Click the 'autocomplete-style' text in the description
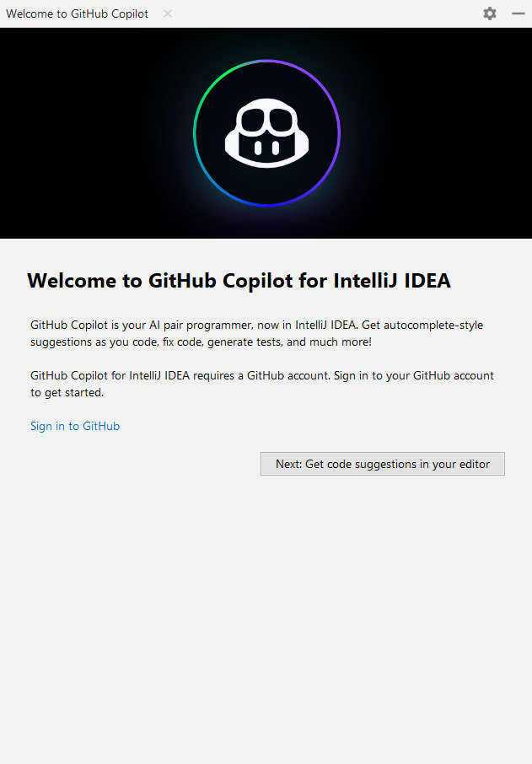532x764 pixels. 433,325
